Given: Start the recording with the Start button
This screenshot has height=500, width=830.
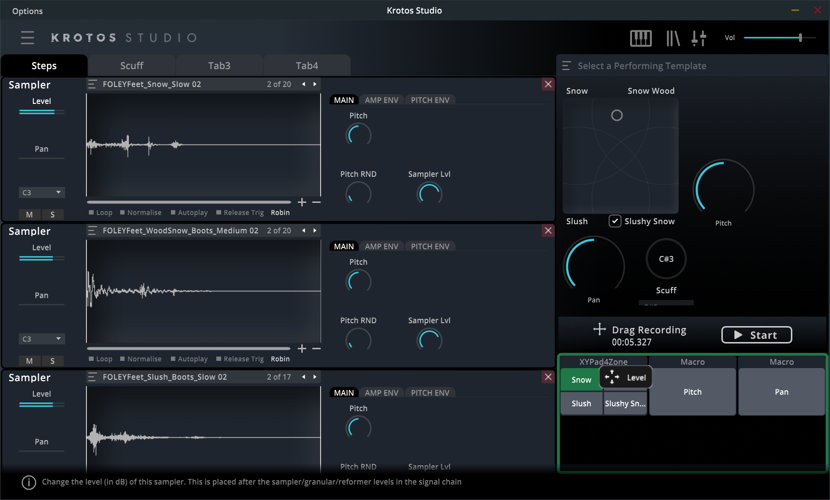Looking at the screenshot, I should click(756, 335).
